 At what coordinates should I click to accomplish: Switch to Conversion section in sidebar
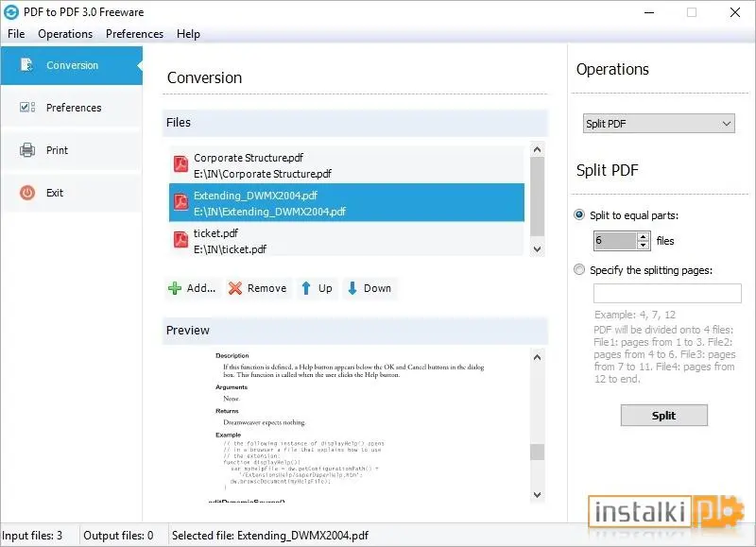click(72, 65)
